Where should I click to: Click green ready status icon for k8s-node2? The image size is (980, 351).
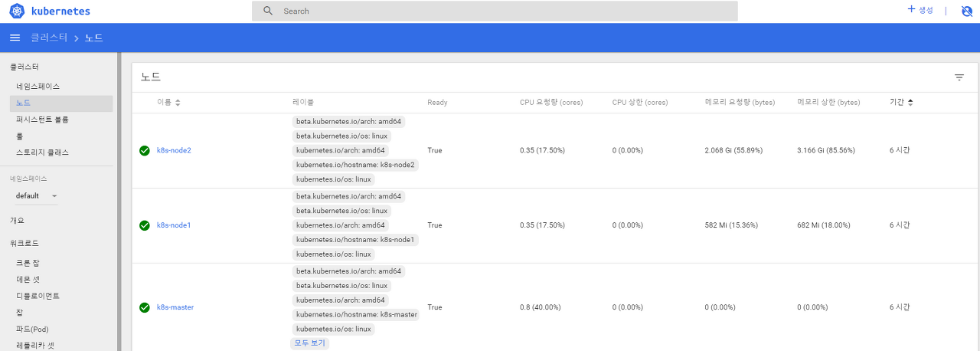pos(144,150)
